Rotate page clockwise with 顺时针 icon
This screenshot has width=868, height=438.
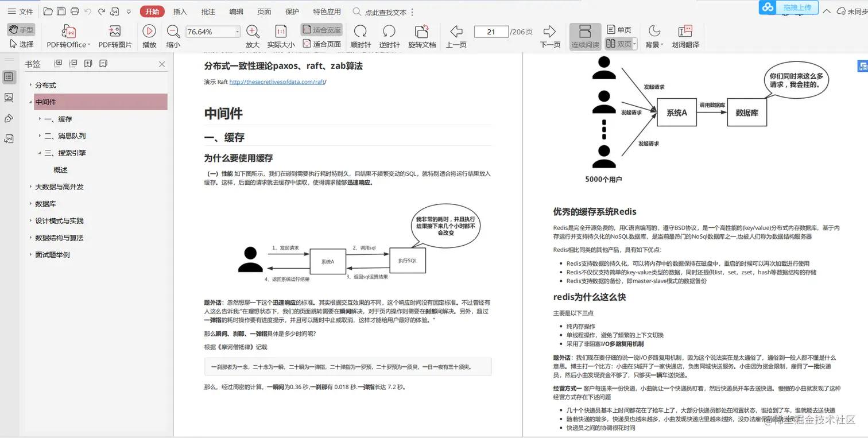[x=361, y=32]
